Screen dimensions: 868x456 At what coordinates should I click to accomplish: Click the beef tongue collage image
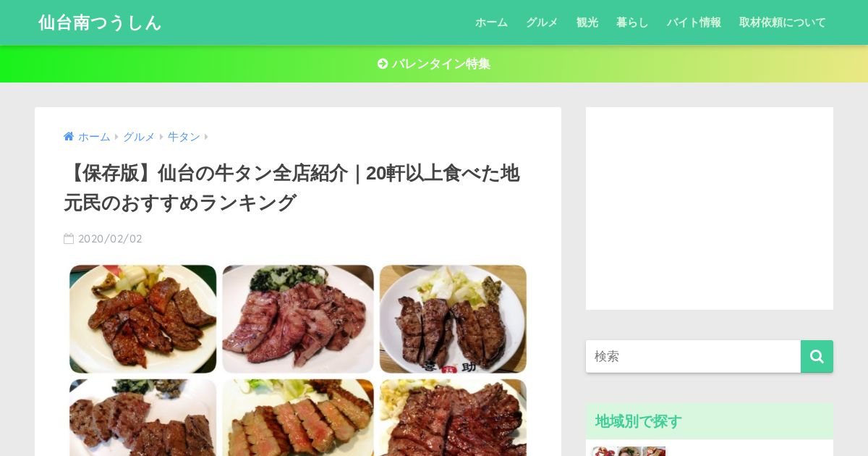point(298,359)
